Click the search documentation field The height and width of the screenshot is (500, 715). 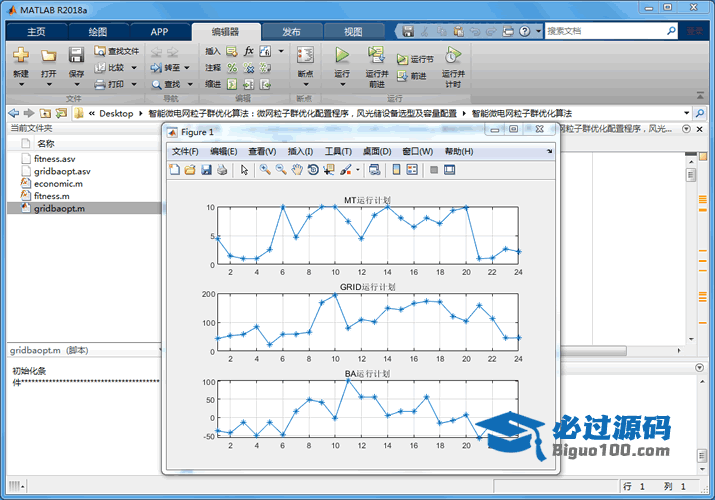[x=606, y=31]
